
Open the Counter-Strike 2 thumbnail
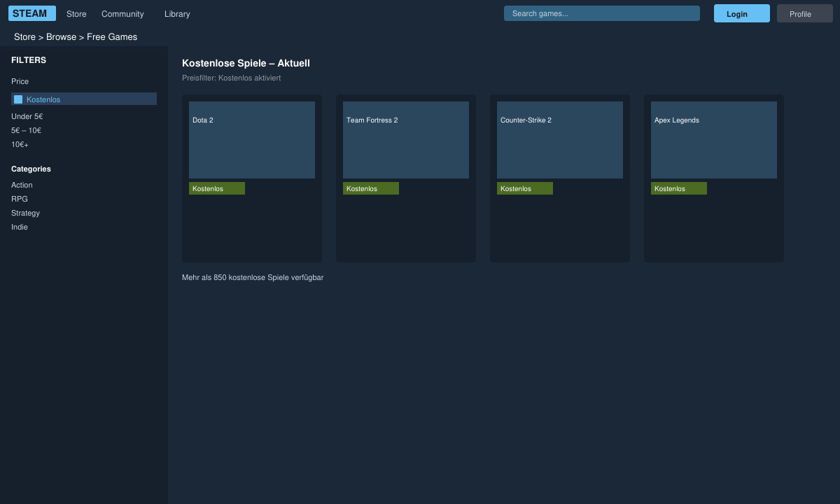[x=560, y=140]
